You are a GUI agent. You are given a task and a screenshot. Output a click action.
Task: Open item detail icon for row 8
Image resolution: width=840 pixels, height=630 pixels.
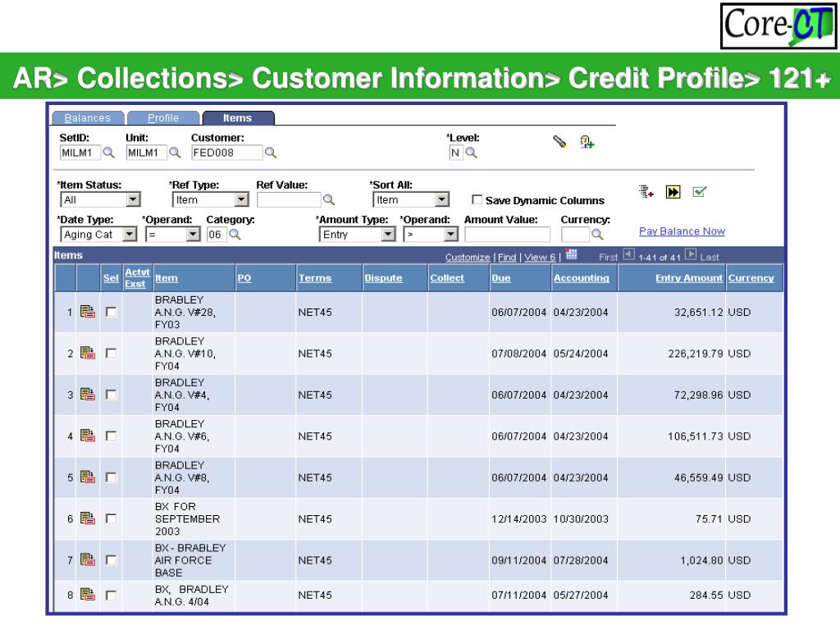tap(88, 594)
